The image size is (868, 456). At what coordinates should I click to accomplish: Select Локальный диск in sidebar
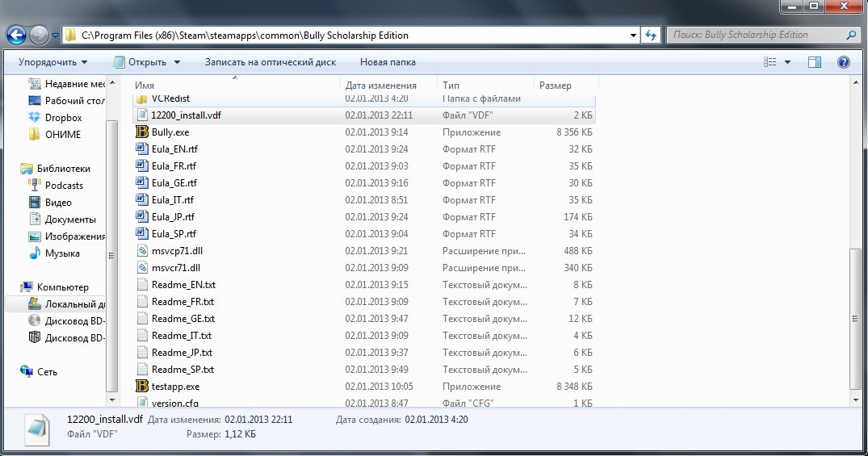tap(68, 303)
